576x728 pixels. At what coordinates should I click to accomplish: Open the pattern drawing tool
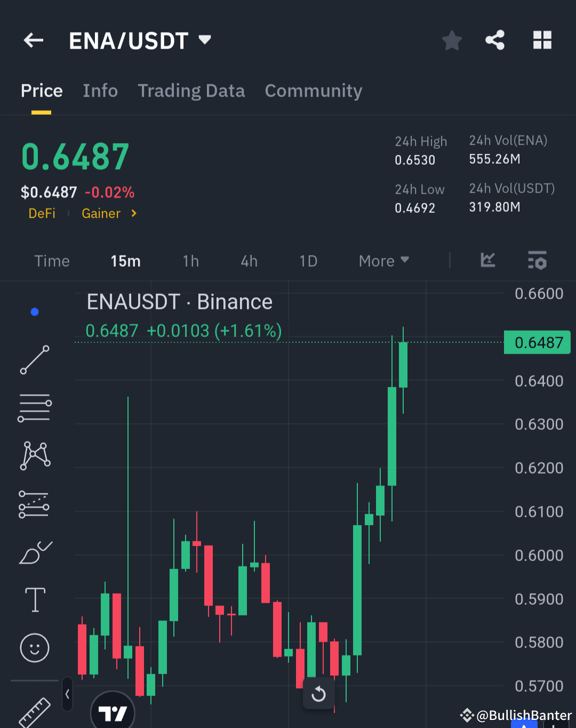pyautogui.click(x=35, y=454)
